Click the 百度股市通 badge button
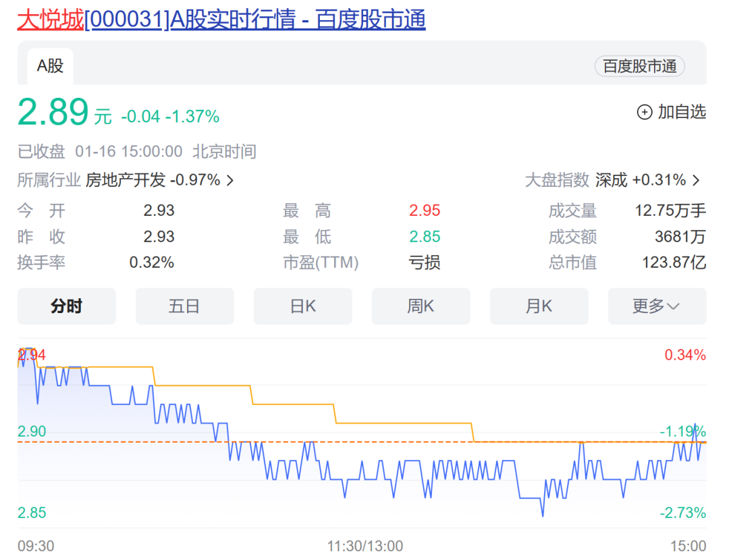729x560 pixels. (x=639, y=66)
